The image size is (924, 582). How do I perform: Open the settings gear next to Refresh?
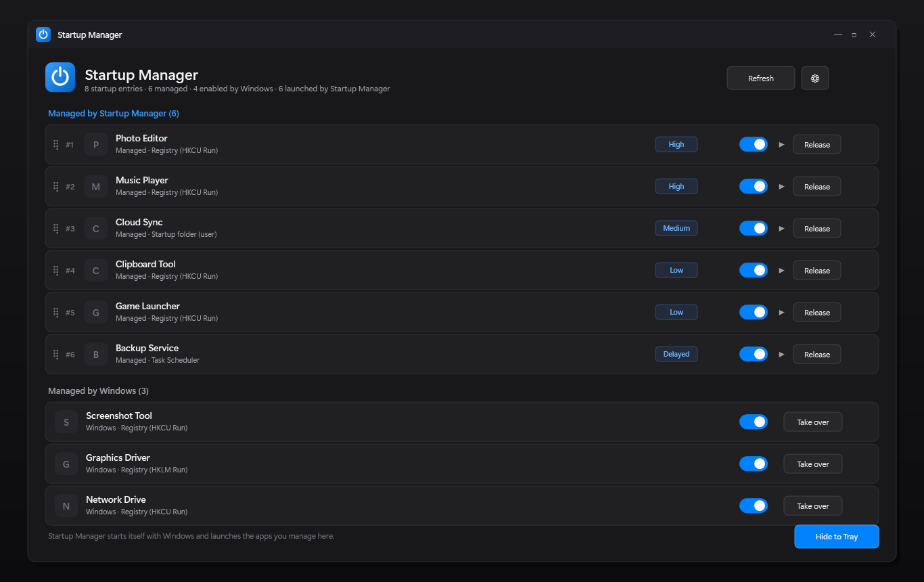(815, 79)
